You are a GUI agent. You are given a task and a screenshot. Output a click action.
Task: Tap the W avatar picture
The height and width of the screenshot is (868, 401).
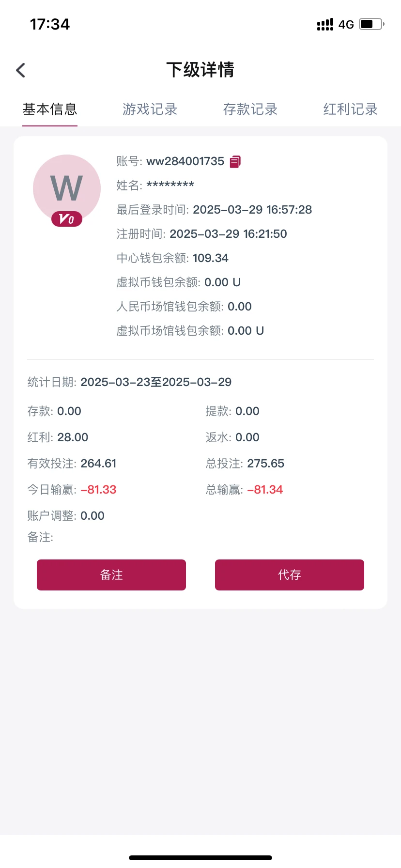click(x=67, y=187)
